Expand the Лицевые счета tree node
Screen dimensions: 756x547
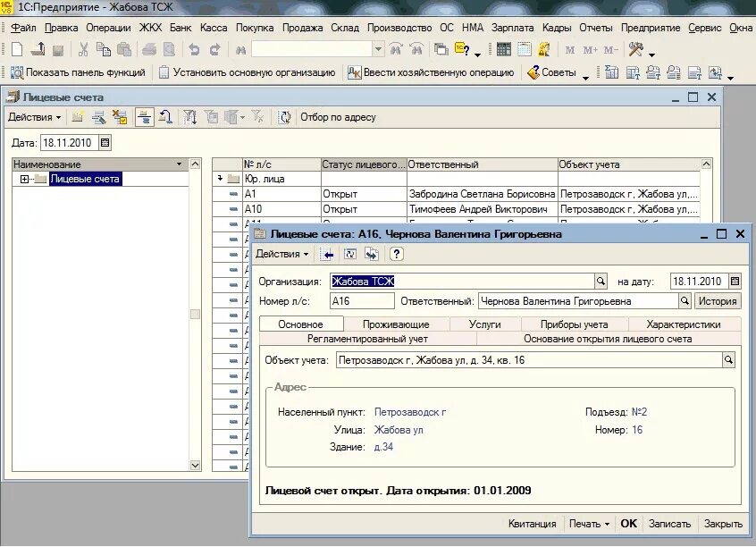(25, 180)
